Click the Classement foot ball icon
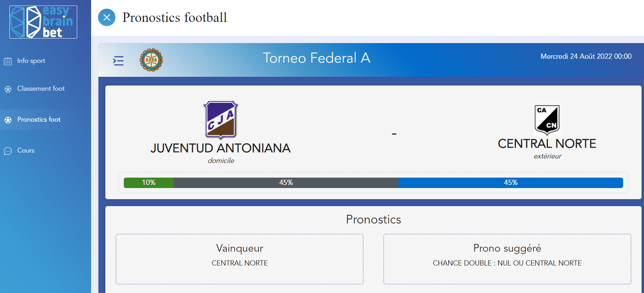Screen dimensions: 644x293 [8, 89]
